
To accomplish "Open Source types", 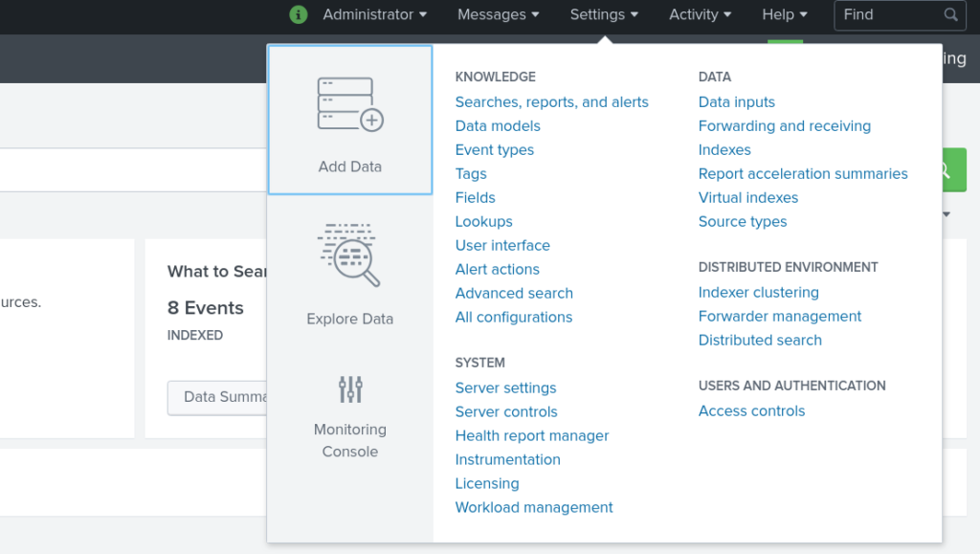I will (x=743, y=222).
